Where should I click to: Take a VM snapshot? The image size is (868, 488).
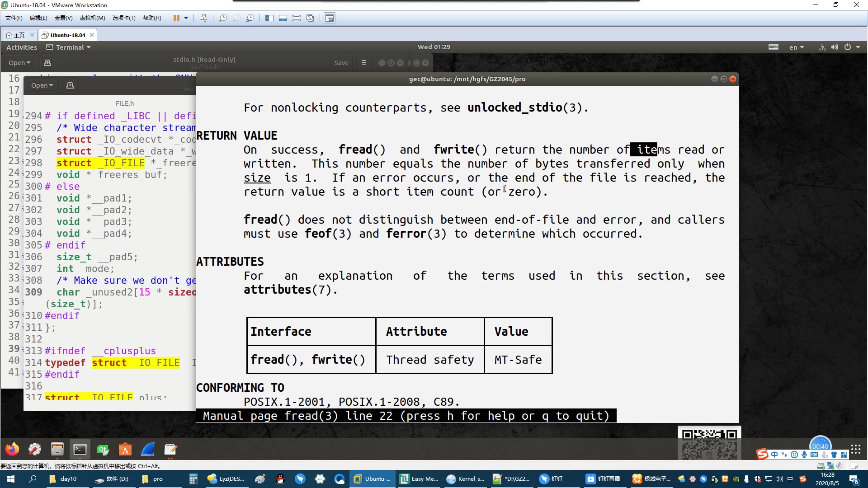pos(223,18)
